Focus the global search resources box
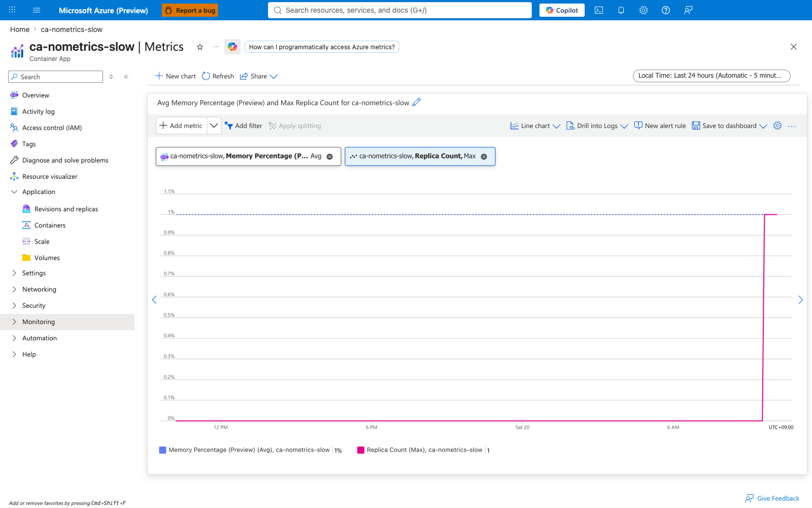Image resolution: width=812 pixels, height=508 pixels. (x=400, y=10)
